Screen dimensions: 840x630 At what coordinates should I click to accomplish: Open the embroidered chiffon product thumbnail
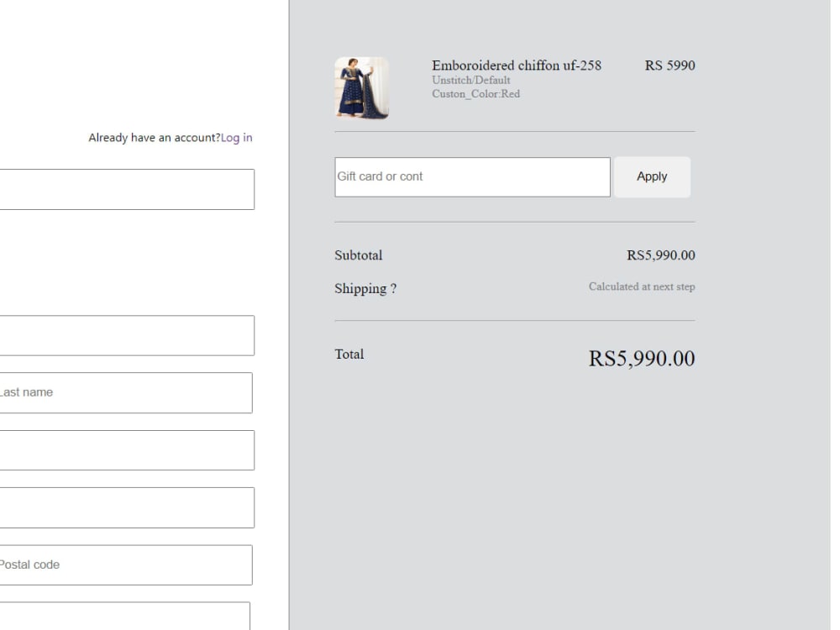pos(361,88)
